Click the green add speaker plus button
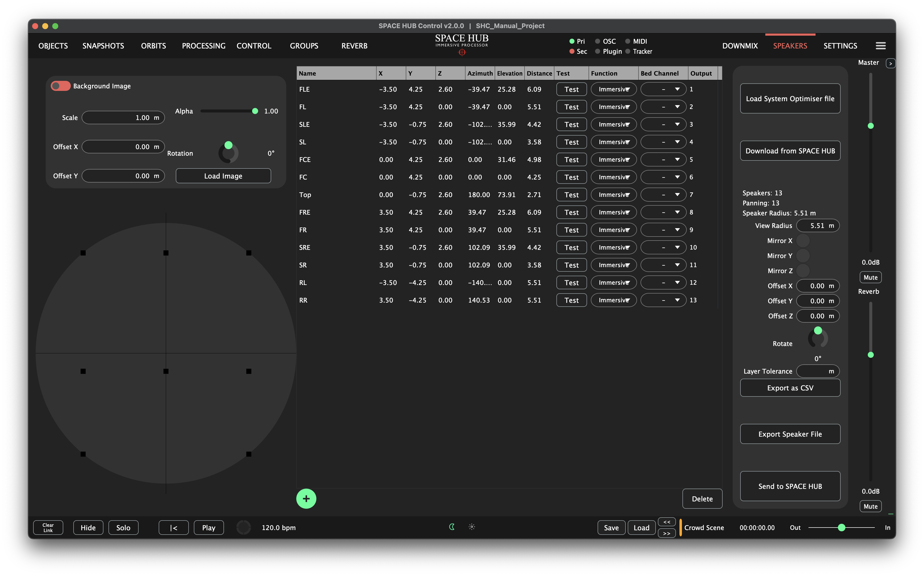Image resolution: width=924 pixels, height=576 pixels. tap(306, 498)
